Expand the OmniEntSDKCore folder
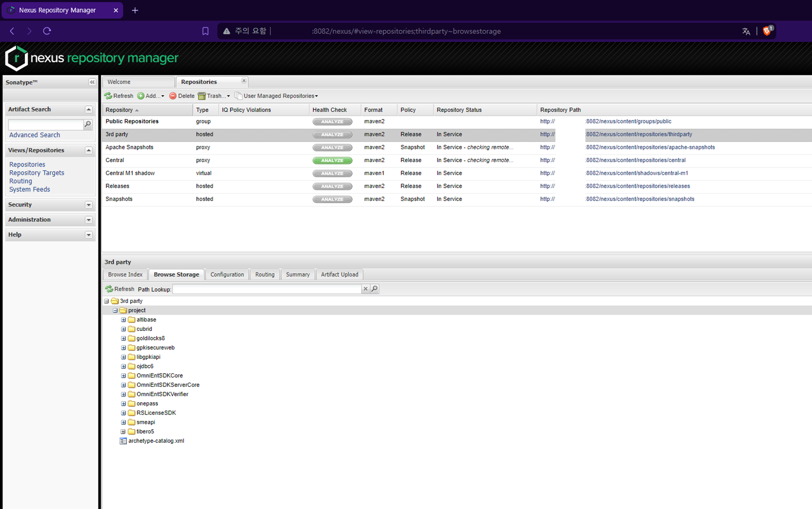 (123, 375)
